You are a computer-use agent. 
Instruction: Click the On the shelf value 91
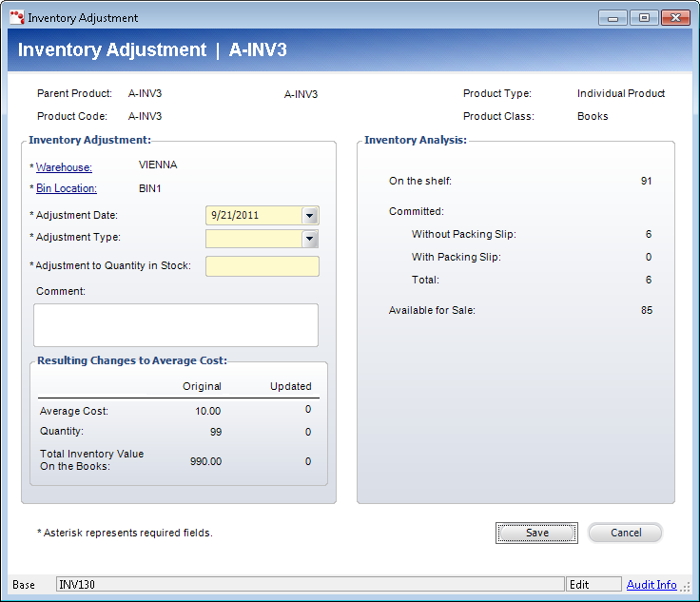coord(646,182)
